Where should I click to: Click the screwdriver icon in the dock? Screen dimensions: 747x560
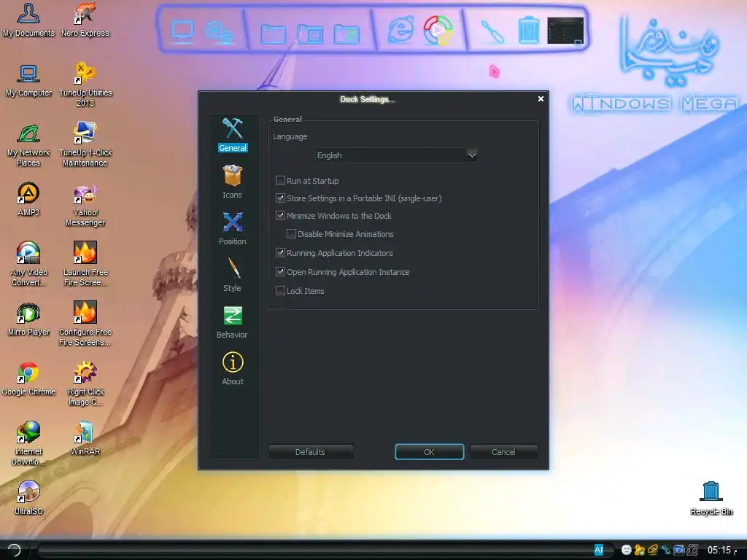[x=492, y=31]
